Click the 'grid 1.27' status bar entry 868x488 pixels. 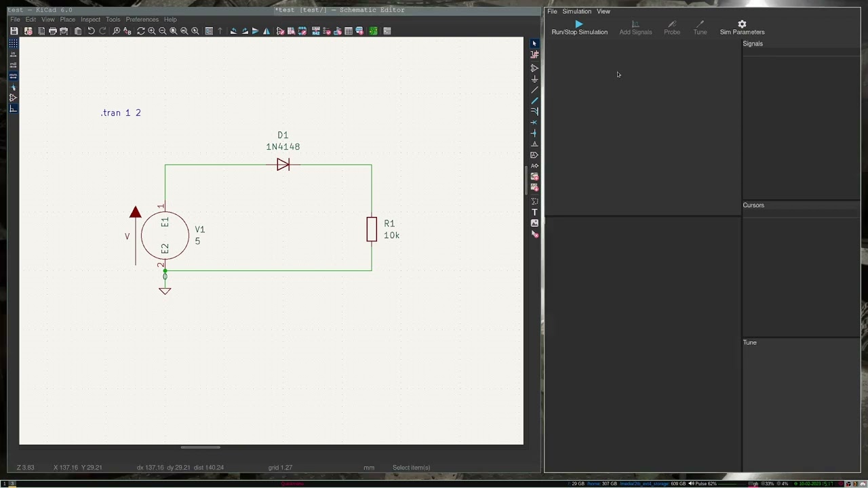click(x=279, y=468)
